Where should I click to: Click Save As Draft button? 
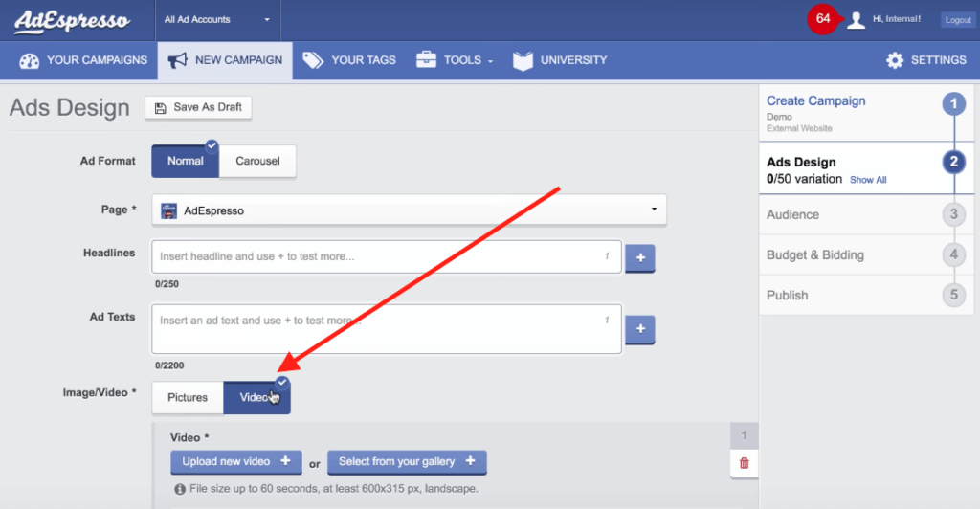click(x=198, y=107)
